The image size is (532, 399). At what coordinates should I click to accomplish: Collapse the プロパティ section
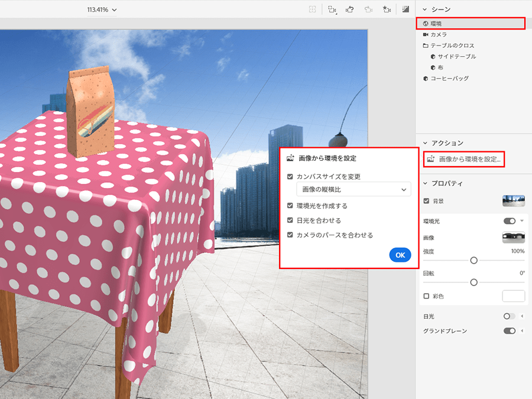425,184
